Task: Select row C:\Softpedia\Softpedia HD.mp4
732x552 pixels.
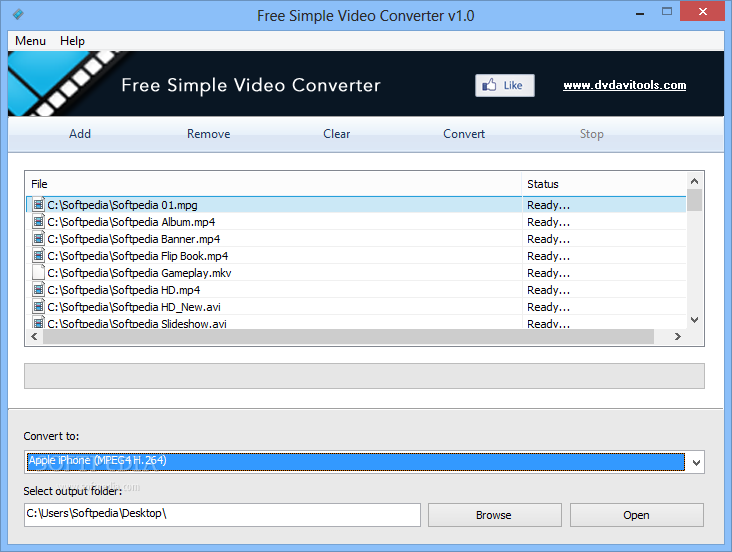Action: (x=356, y=290)
